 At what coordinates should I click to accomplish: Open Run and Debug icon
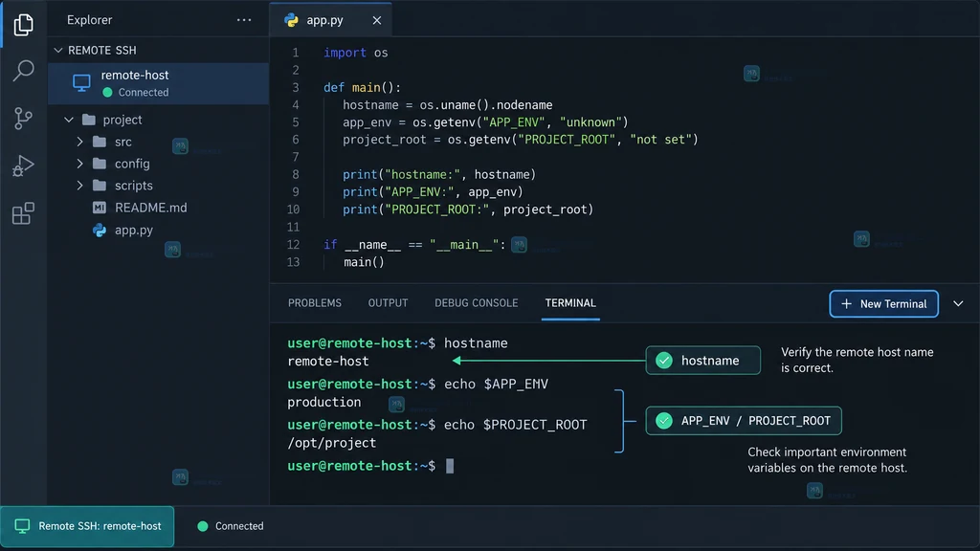(x=23, y=165)
